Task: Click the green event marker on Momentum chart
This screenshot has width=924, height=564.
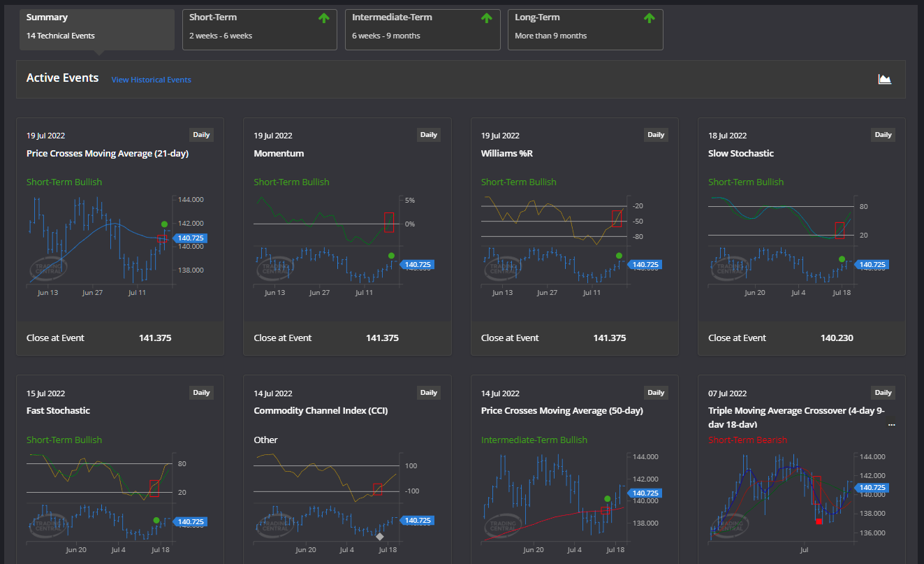Action: 391,256
